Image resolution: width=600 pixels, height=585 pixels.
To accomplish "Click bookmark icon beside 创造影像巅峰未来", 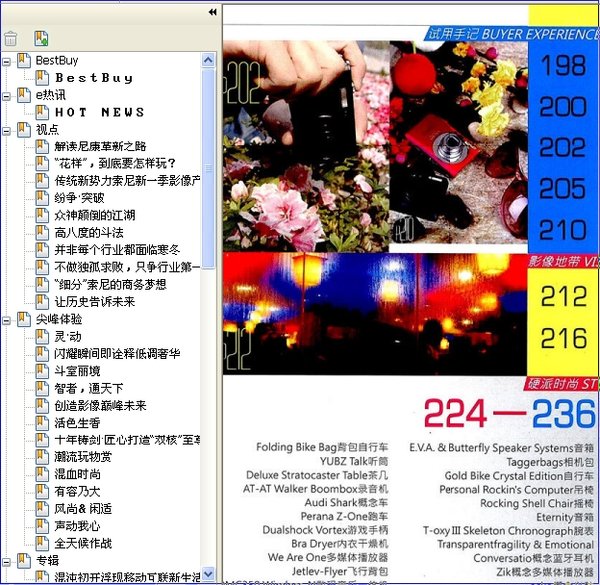I will click(42, 406).
